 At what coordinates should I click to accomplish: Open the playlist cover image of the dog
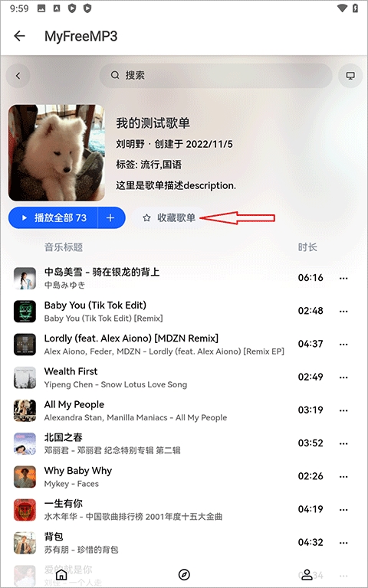(x=57, y=152)
